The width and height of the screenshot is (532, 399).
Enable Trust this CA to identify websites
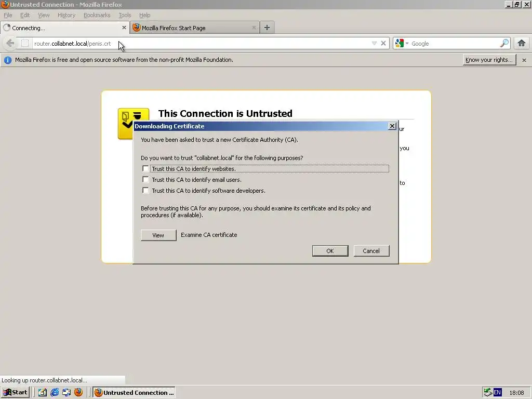(145, 169)
